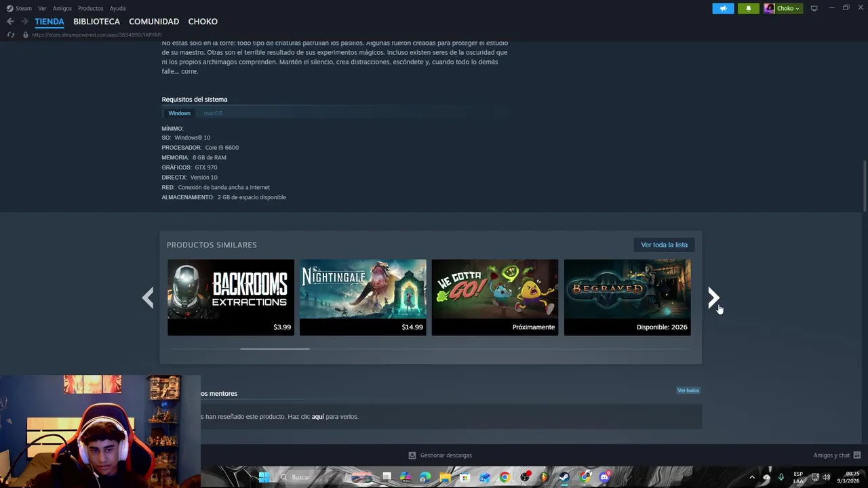Click the ALMACENAMIENTO: 2 GB requirement line
The width and height of the screenshot is (868, 488).
click(224, 197)
